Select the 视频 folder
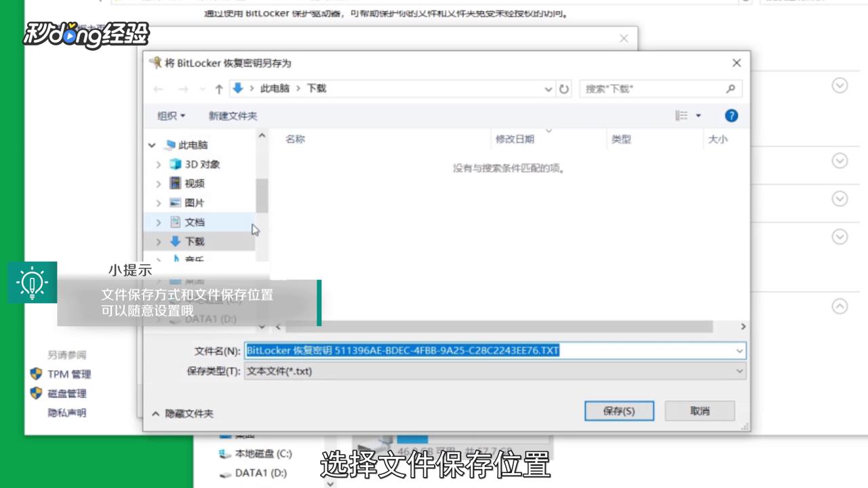Viewport: 868px width, 488px height. (195, 183)
